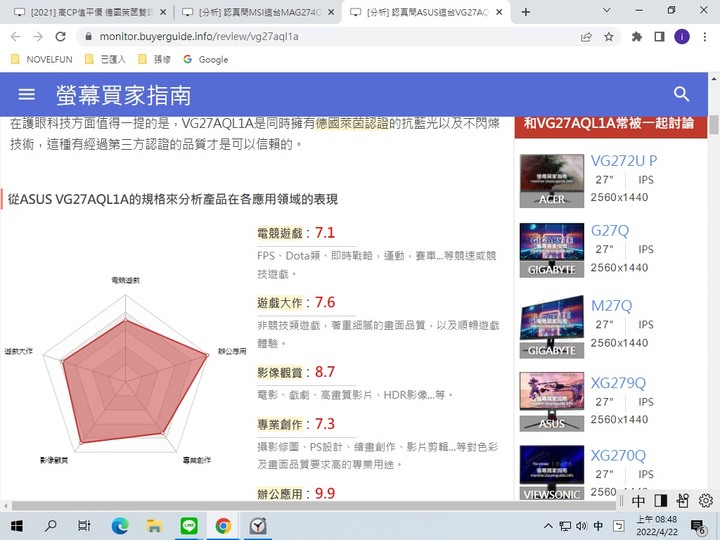
Task: Click the search magnifier icon in the header
Action: pos(681,94)
